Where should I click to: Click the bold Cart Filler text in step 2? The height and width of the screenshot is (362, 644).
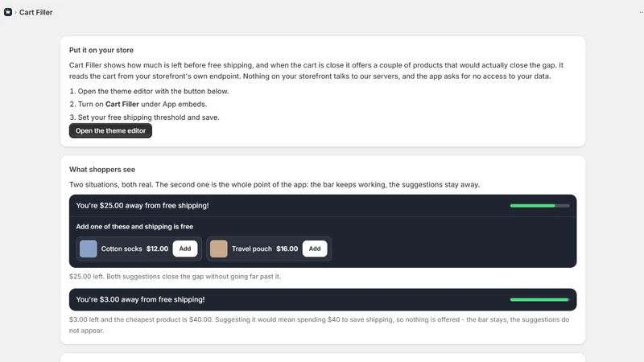(x=122, y=105)
